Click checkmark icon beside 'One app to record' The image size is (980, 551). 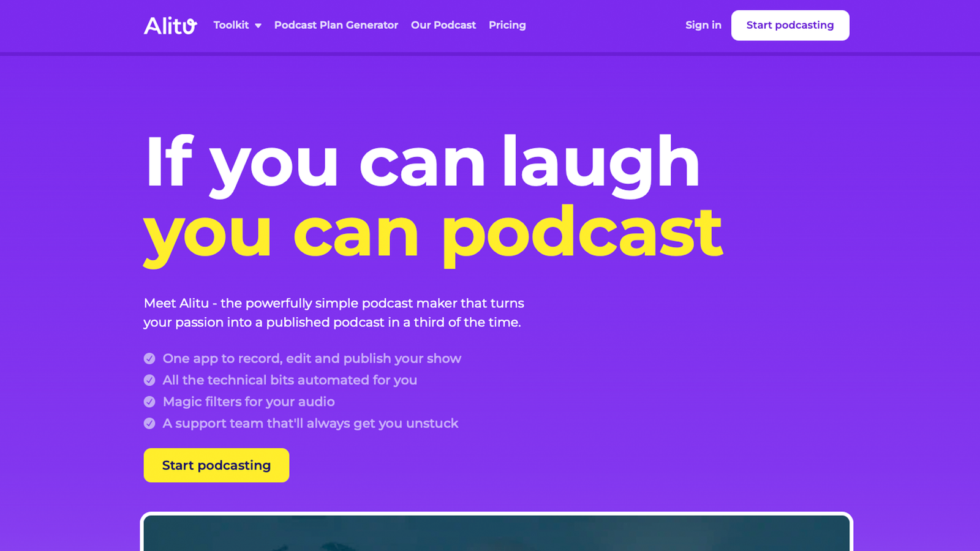149,358
